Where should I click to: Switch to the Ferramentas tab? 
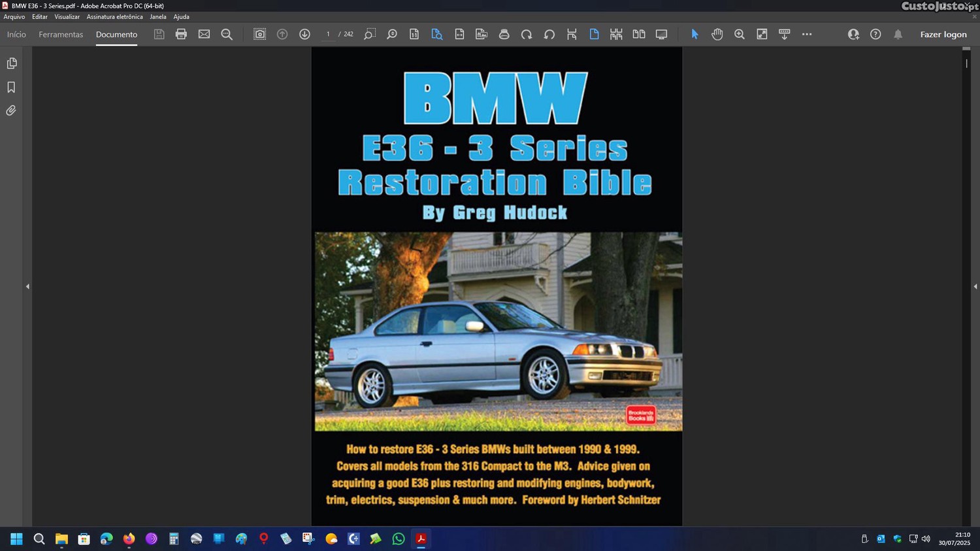coord(61,34)
